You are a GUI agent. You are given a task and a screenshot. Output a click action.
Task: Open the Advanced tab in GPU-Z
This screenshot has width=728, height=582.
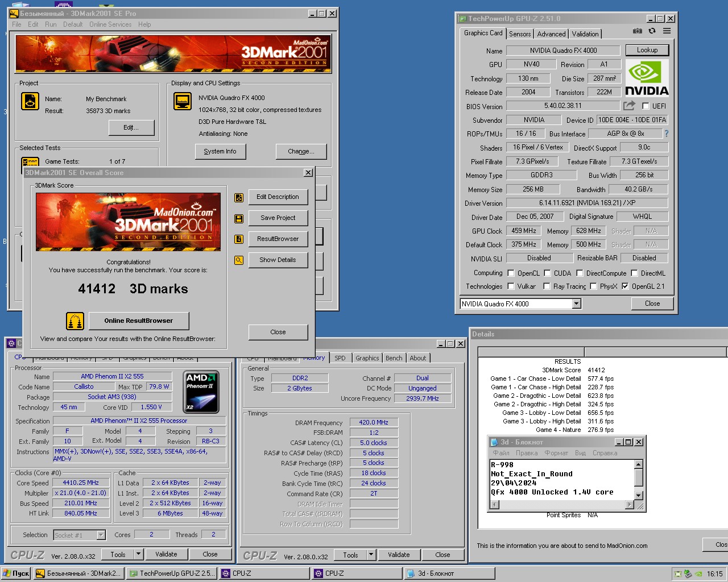[551, 34]
